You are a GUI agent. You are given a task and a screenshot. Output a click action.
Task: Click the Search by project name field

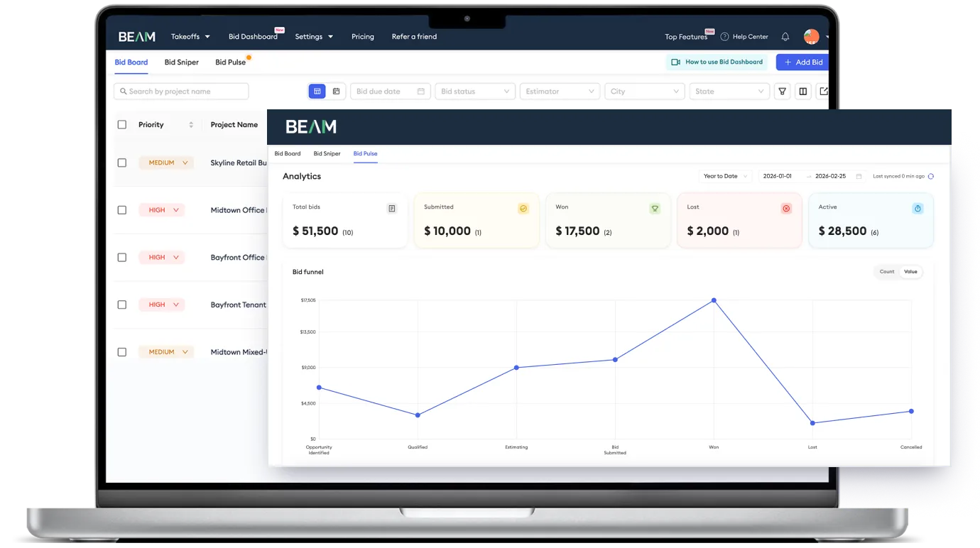coord(181,92)
